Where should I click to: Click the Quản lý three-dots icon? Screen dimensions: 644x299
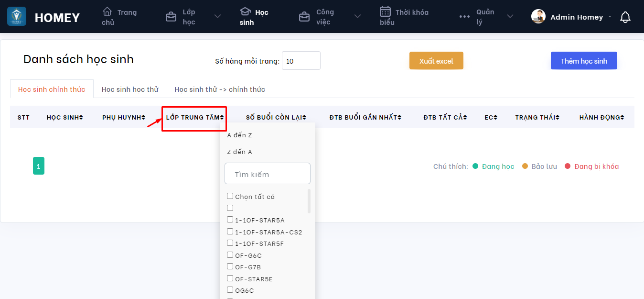point(464,17)
